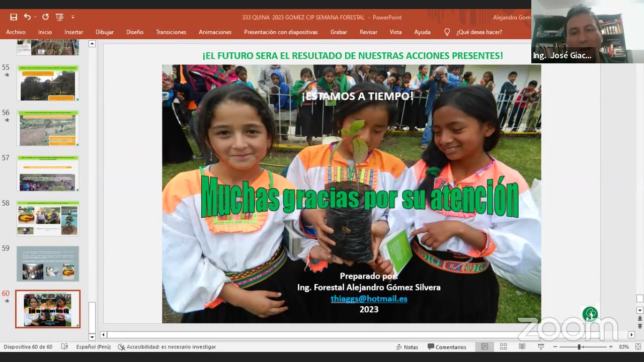This screenshot has height=362, width=644.
Task: Switch to Slide Sorter view
Action: [x=503, y=347]
